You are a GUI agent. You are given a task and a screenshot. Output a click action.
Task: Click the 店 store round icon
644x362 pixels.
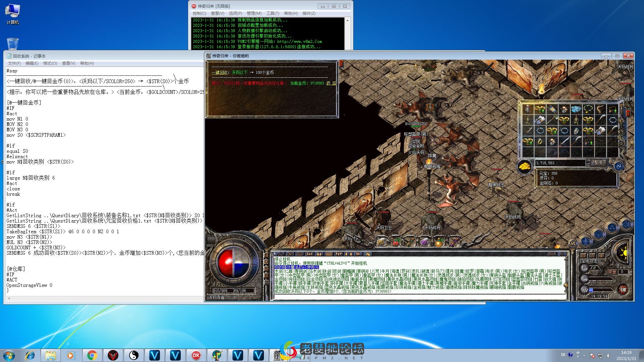[573, 243]
